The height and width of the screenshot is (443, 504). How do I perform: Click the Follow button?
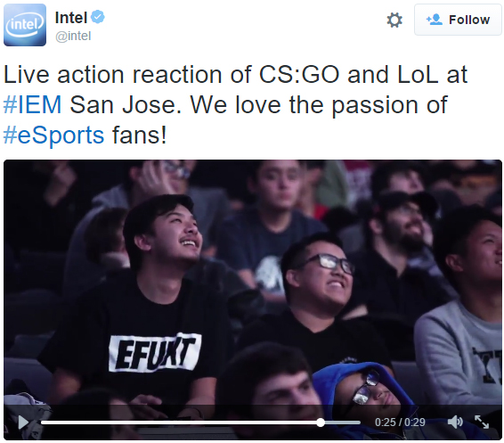point(458,20)
